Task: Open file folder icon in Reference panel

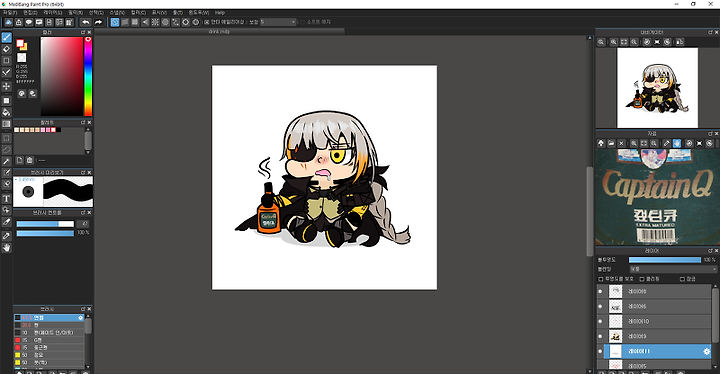Action: (x=611, y=143)
